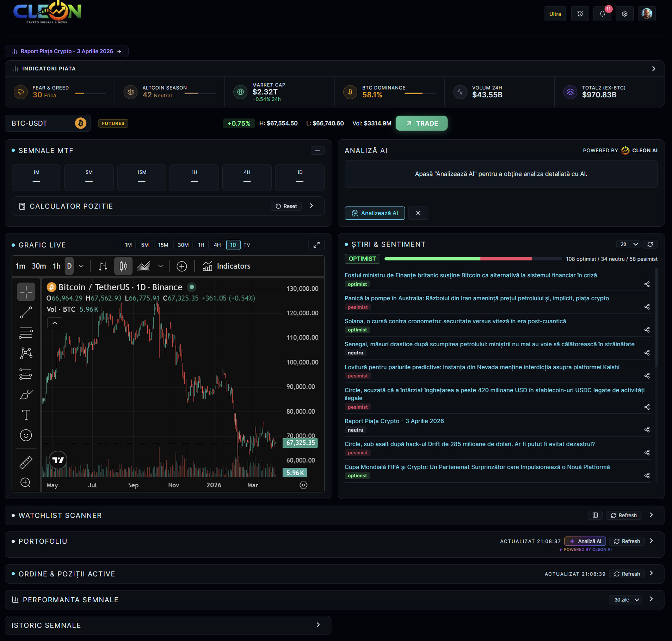Select 1h interval in chart toolbar
The width and height of the screenshot is (672, 641).
pyautogui.click(x=57, y=266)
